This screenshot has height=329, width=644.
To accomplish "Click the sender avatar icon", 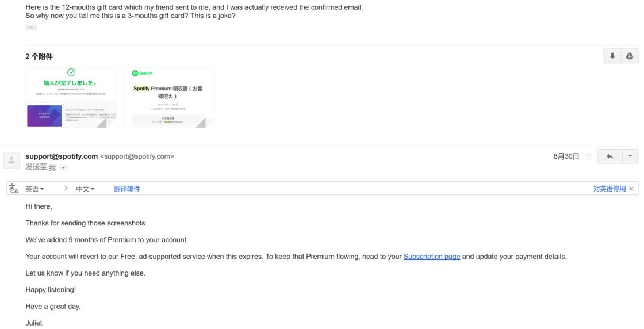I will point(11,160).
